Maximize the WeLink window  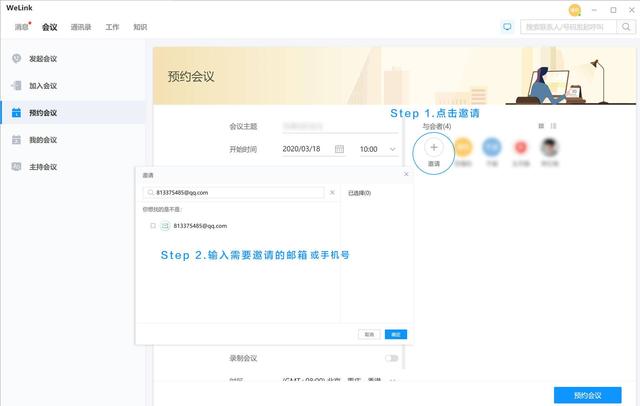(613, 10)
